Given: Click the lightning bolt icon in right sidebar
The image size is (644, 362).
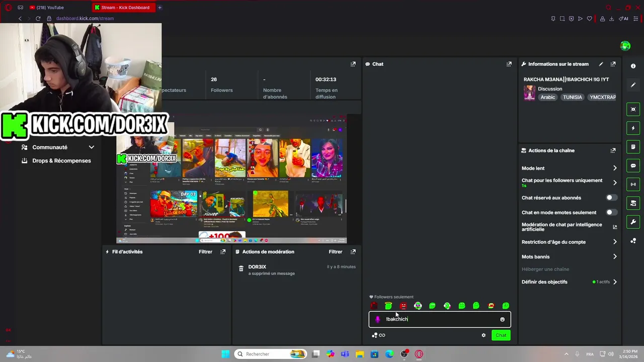Looking at the screenshot, I should [633, 128].
